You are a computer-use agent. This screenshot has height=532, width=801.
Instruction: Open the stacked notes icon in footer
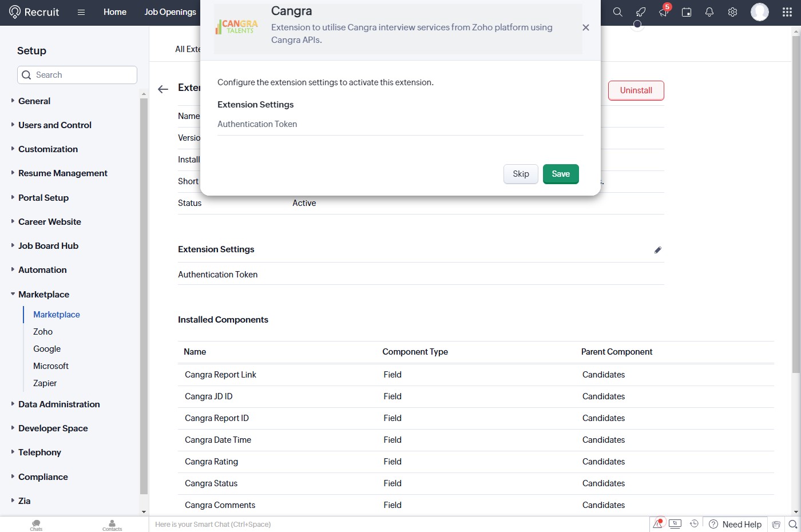point(776,525)
